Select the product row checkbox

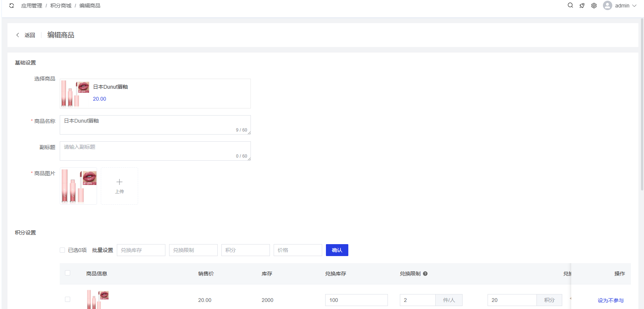coord(68,299)
